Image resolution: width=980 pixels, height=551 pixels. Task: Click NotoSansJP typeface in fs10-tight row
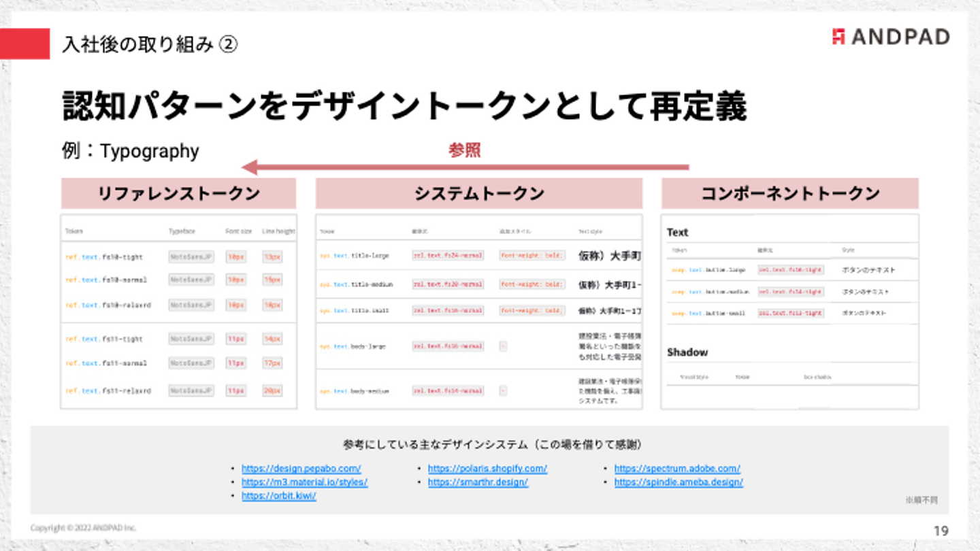pyautogui.click(x=191, y=257)
